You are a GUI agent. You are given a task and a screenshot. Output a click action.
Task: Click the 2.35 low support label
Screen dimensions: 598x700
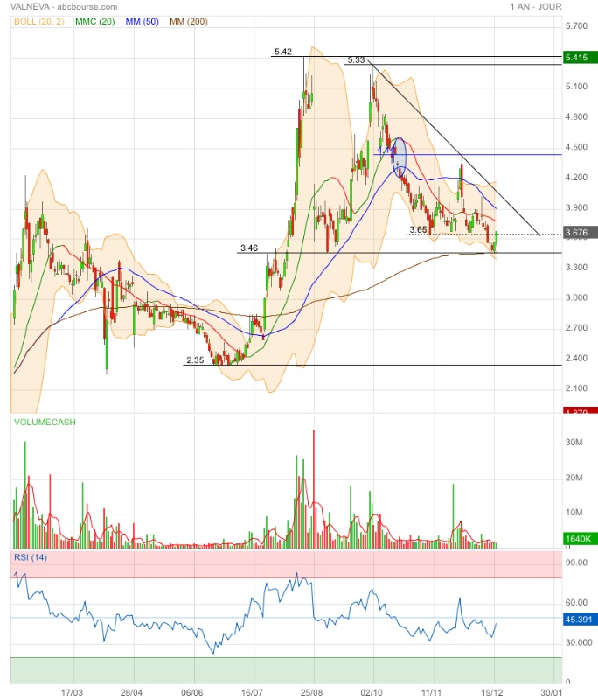coord(195,360)
